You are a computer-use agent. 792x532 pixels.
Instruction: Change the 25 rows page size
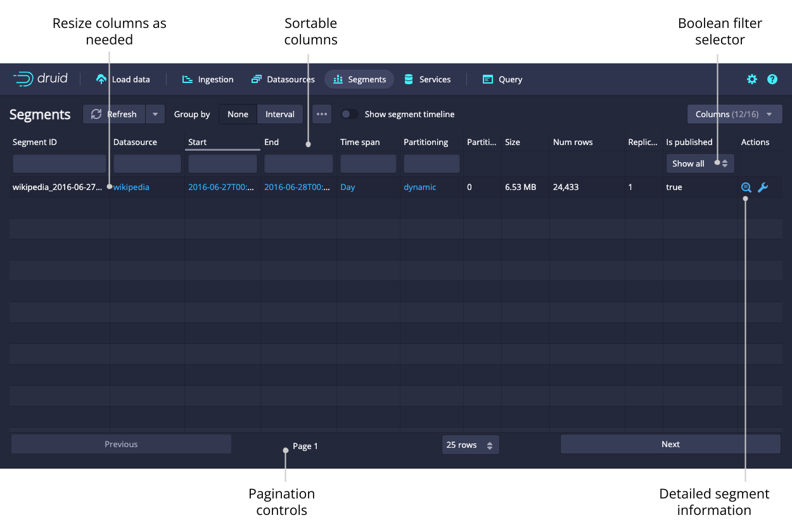[469, 445]
